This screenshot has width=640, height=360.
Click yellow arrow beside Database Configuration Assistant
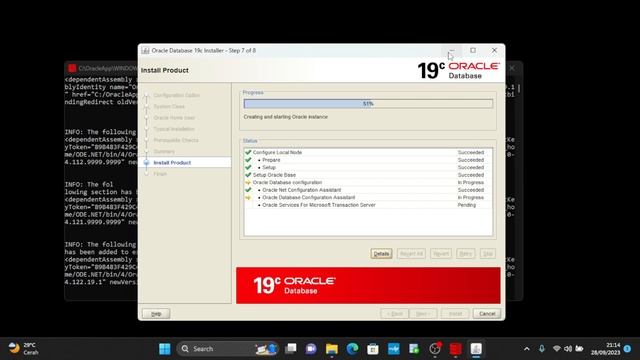coord(248,198)
